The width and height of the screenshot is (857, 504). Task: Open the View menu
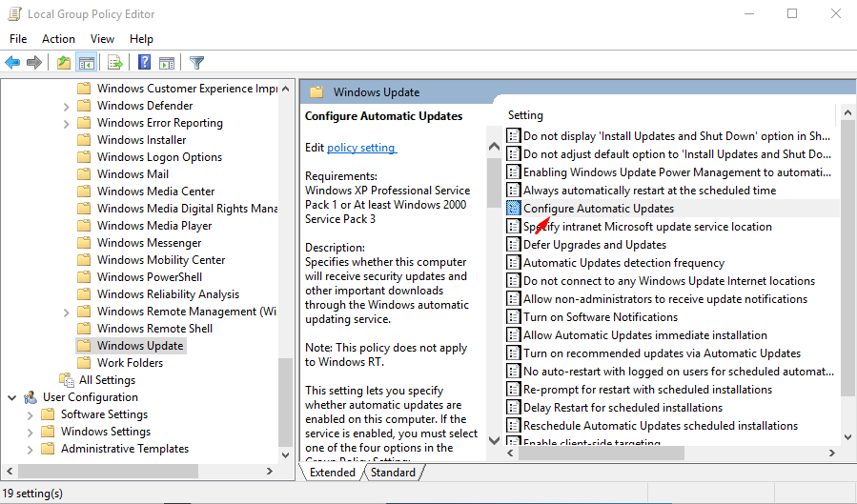coord(102,39)
